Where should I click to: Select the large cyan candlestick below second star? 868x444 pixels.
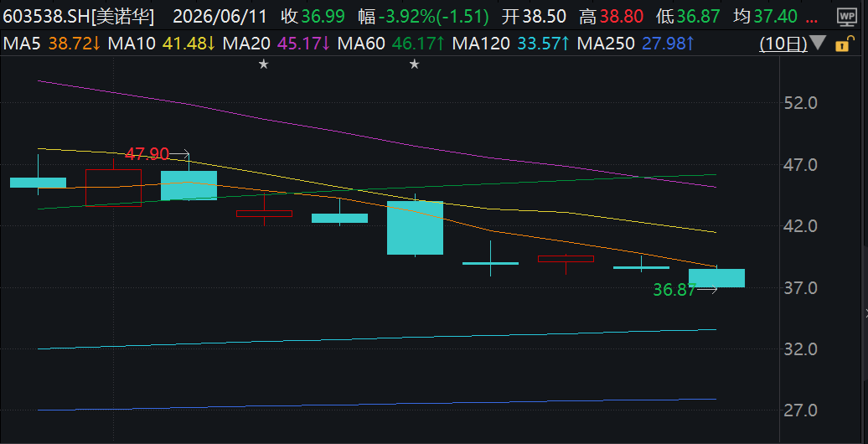tap(416, 228)
